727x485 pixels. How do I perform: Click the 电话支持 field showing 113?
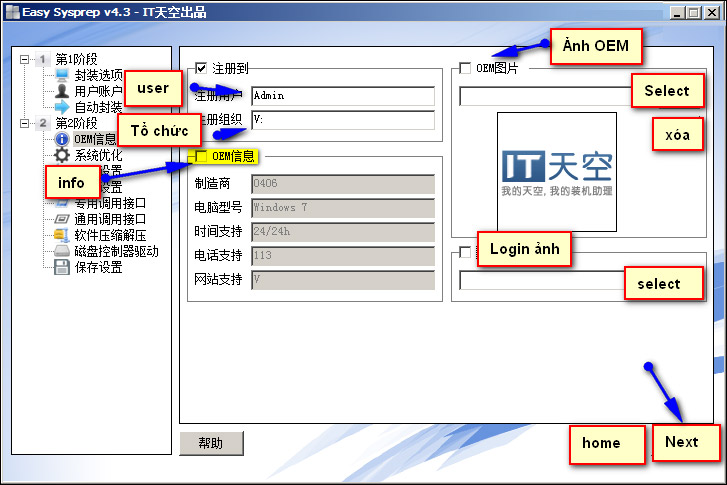click(343, 256)
